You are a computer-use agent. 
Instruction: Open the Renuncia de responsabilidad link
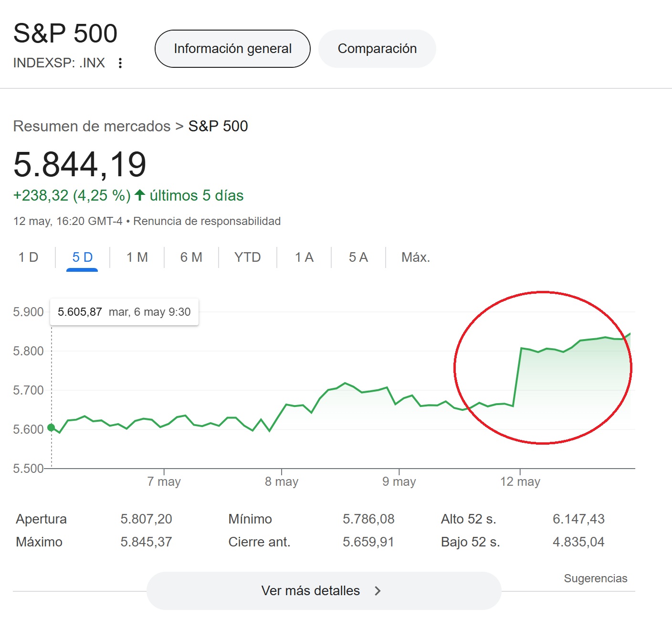coord(207,221)
